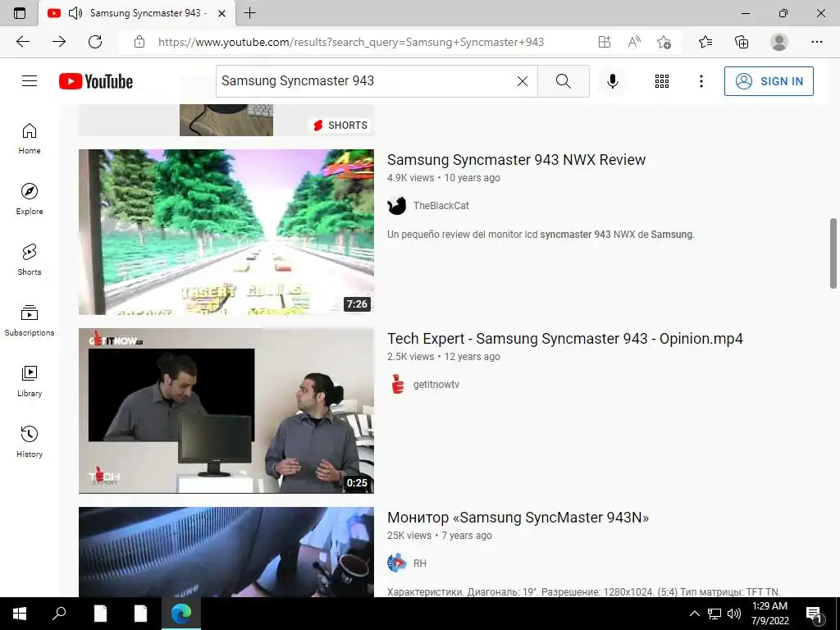840x630 pixels.
Task: Click the SHORTS badge on top result
Action: pos(340,126)
